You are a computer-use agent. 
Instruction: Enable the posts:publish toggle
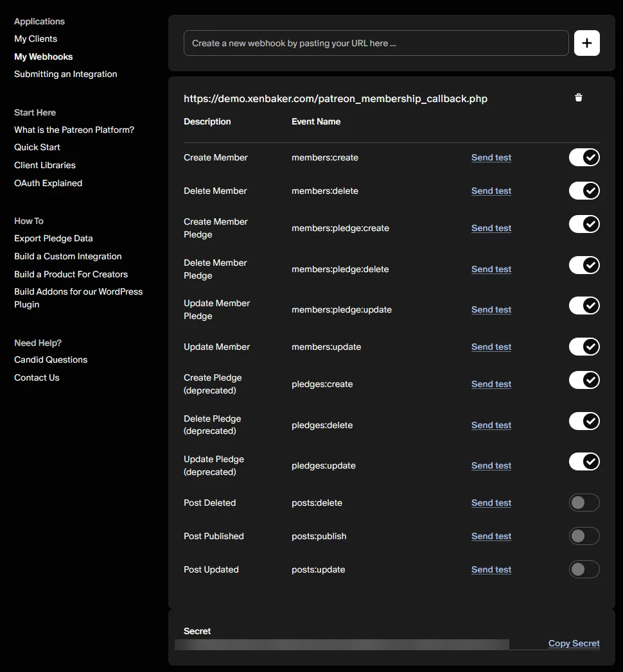point(584,536)
